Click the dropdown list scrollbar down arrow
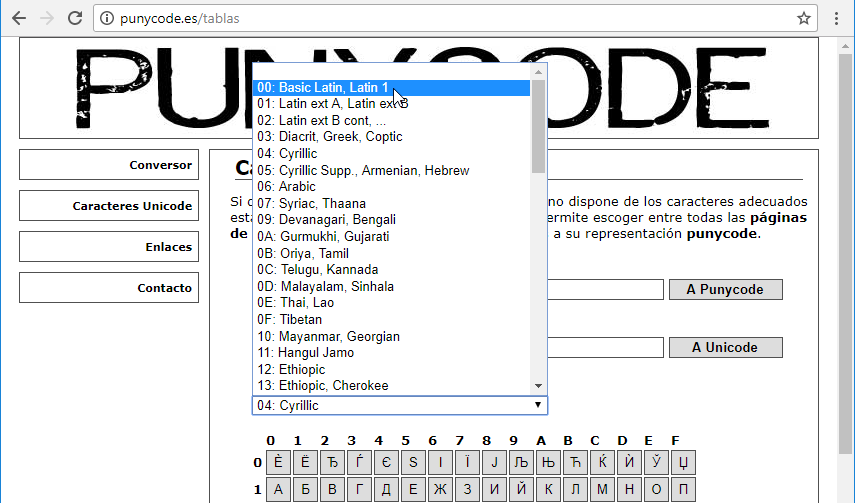Image resolution: width=855 pixels, height=503 pixels. coord(538,386)
